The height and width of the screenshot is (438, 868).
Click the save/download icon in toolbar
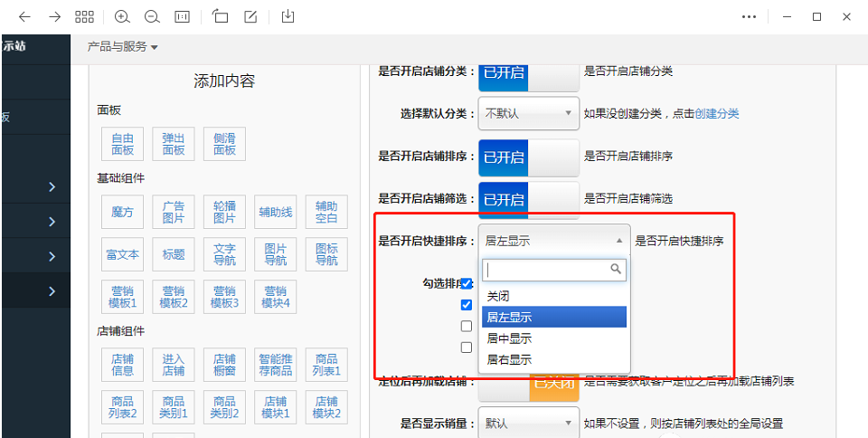coord(288,17)
